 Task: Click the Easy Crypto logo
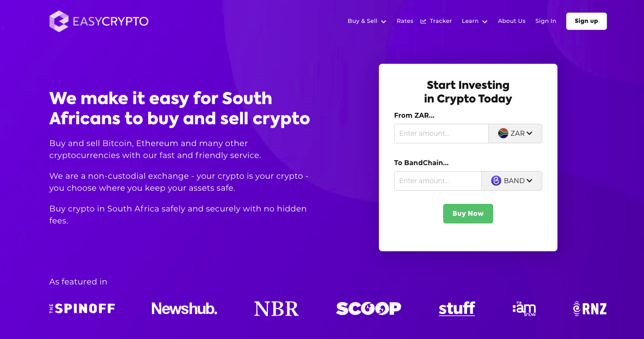click(x=98, y=21)
